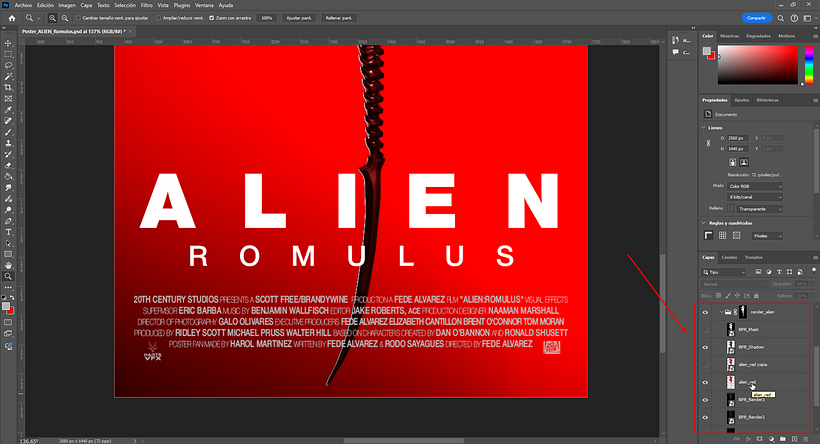Open the Ventana menu
The image size is (820, 444).
(204, 5)
